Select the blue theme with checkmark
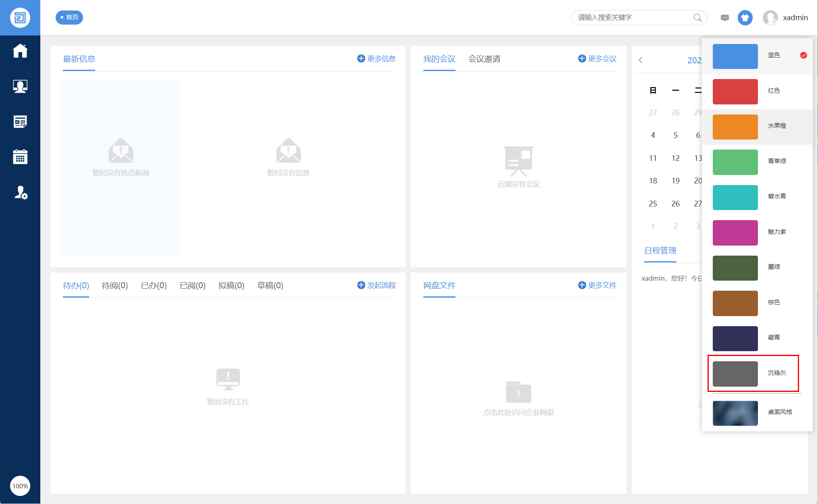This screenshot has width=818, height=504. [x=757, y=56]
